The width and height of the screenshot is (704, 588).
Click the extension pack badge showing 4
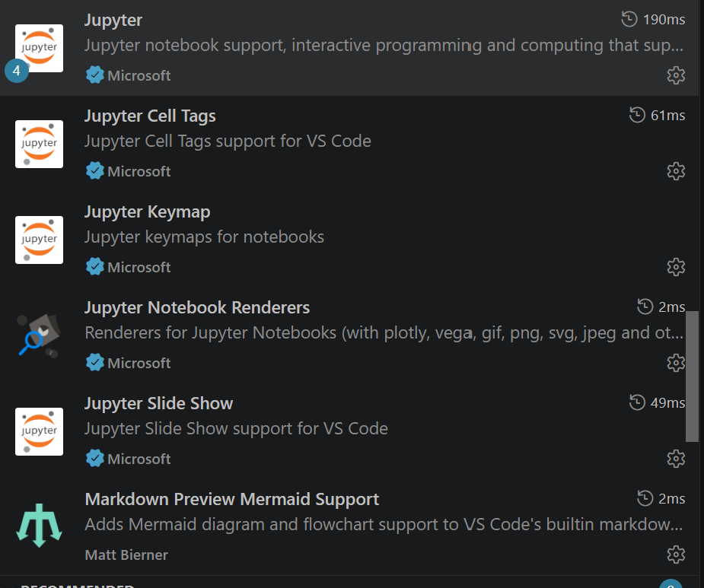[17, 71]
